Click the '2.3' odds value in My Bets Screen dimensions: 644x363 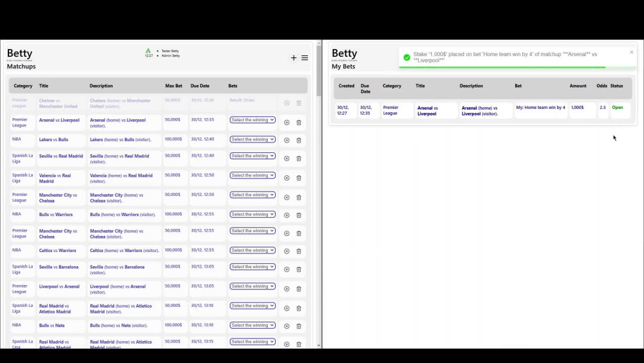tap(603, 107)
